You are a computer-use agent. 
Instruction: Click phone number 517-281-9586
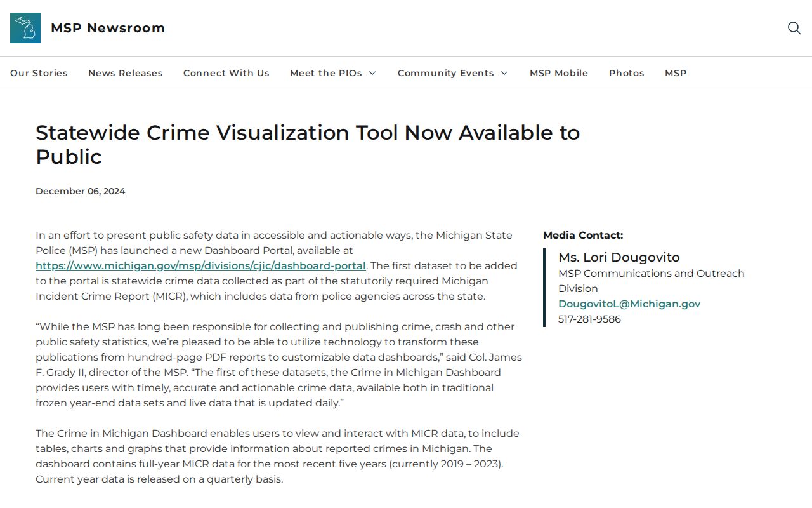pos(589,319)
